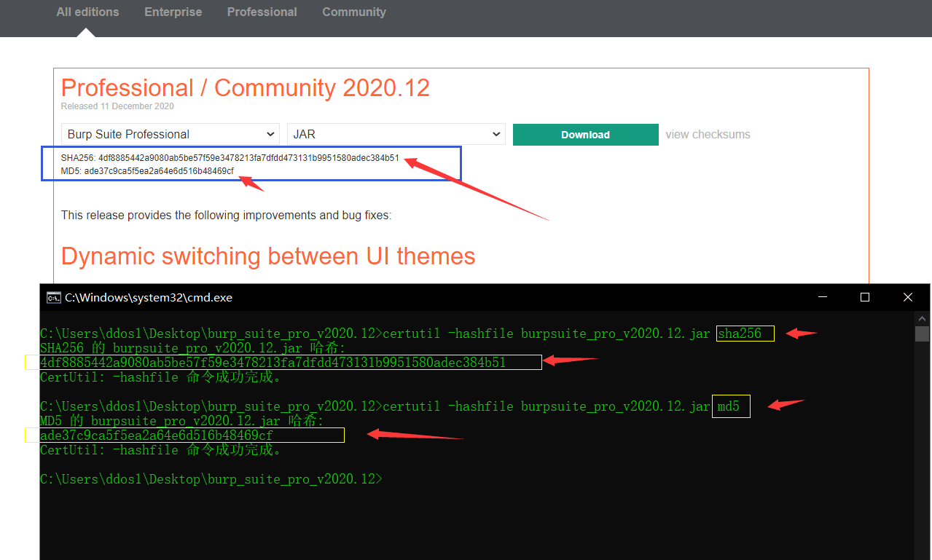Click the SHA256 checksum value on webpage
932x560 pixels.
(x=249, y=158)
